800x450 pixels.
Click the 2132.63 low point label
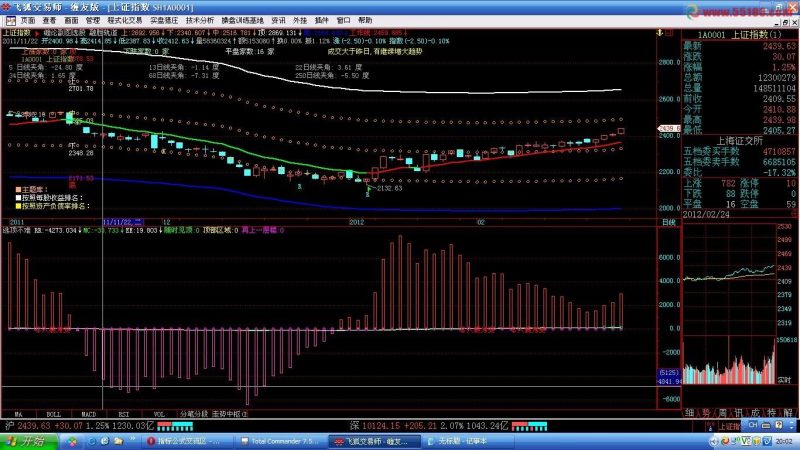(389, 188)
